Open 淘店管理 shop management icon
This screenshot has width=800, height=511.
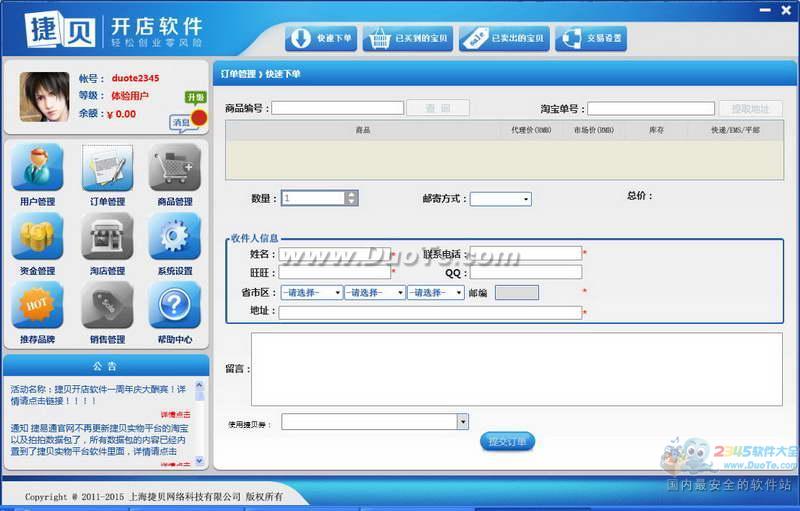(x=107, y=237)
